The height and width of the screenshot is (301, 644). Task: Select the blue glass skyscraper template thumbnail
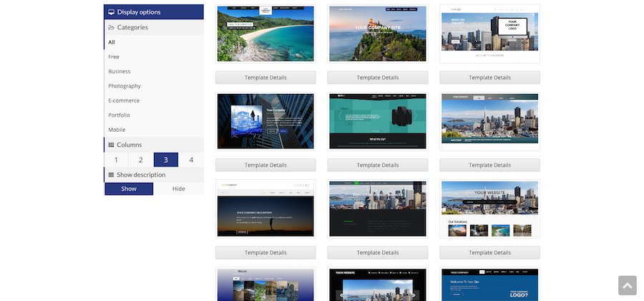(x=265, y=121)
